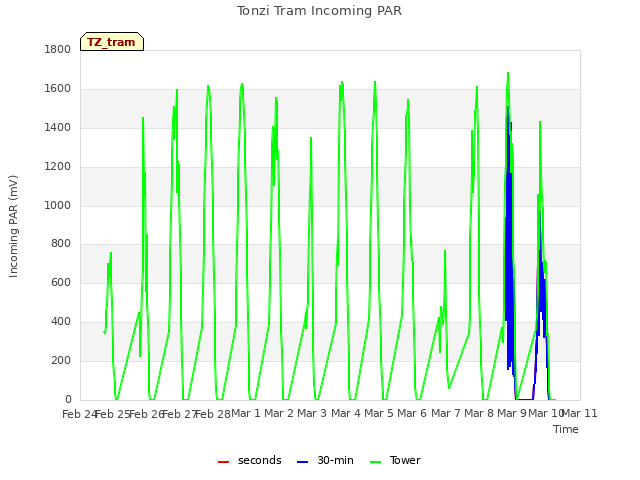640x480 pixels.
Task: Click the Mar 7 x-axis date label
Action: point(446,413)
